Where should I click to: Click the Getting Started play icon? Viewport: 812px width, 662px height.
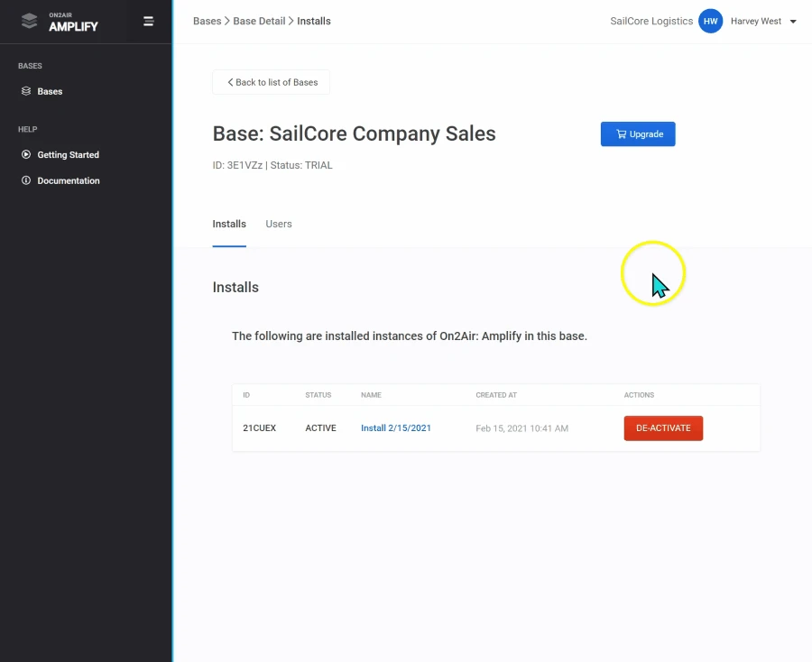(x=26, y=155)
